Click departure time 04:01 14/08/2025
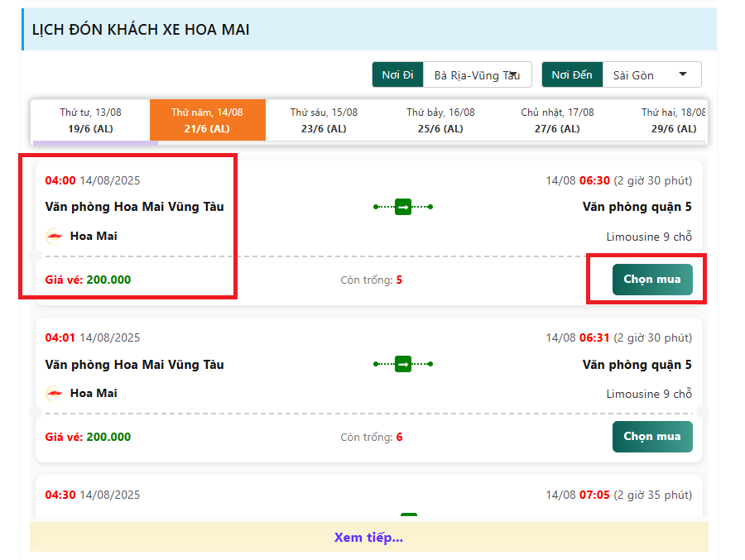This screenshot has width=745, height=560. point(93,337)
